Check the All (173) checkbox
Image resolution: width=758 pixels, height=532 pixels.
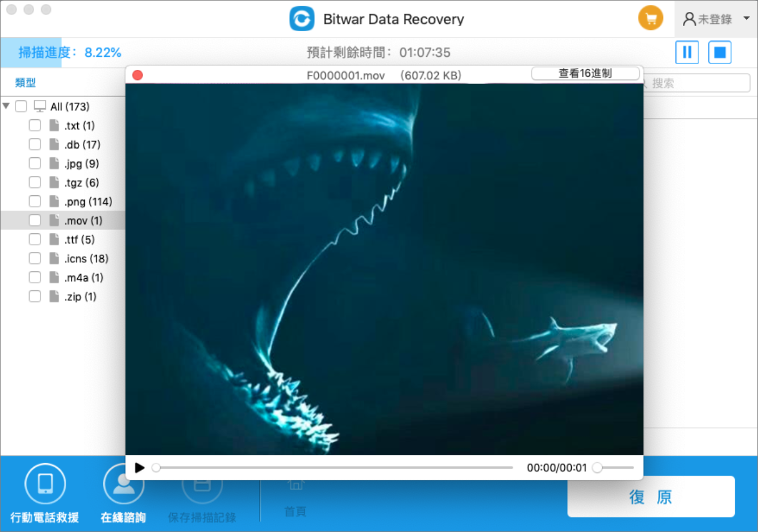pos(21,106)
